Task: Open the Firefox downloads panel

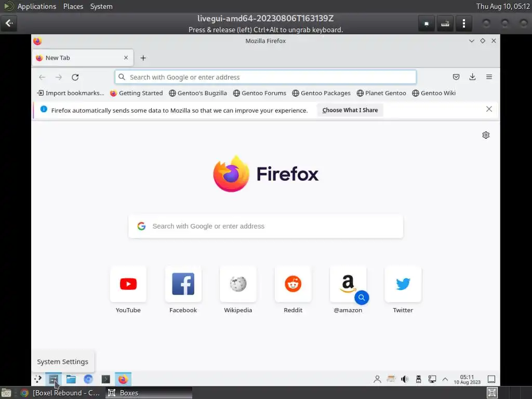Action: tap(472, 77)
